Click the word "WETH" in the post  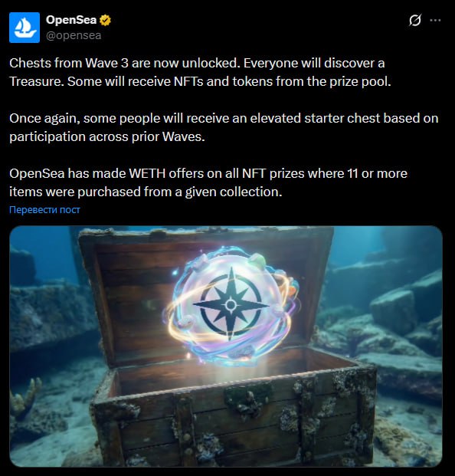coord(147,174)
